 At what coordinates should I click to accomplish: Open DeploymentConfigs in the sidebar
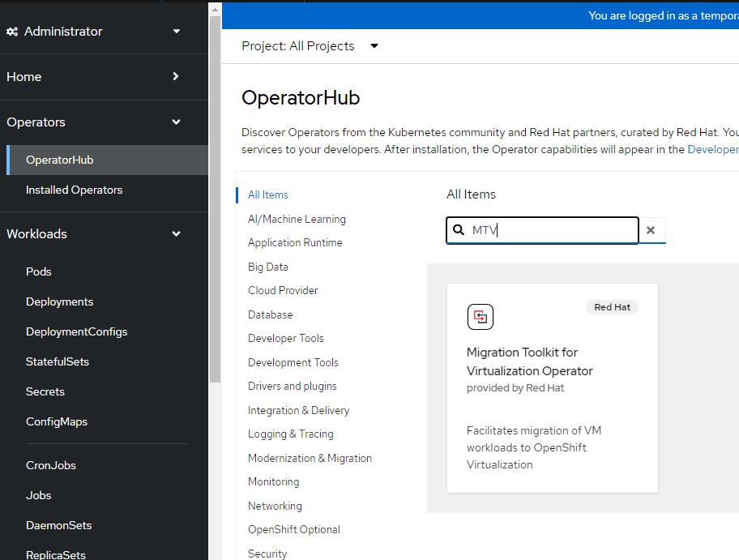[77, 331]
